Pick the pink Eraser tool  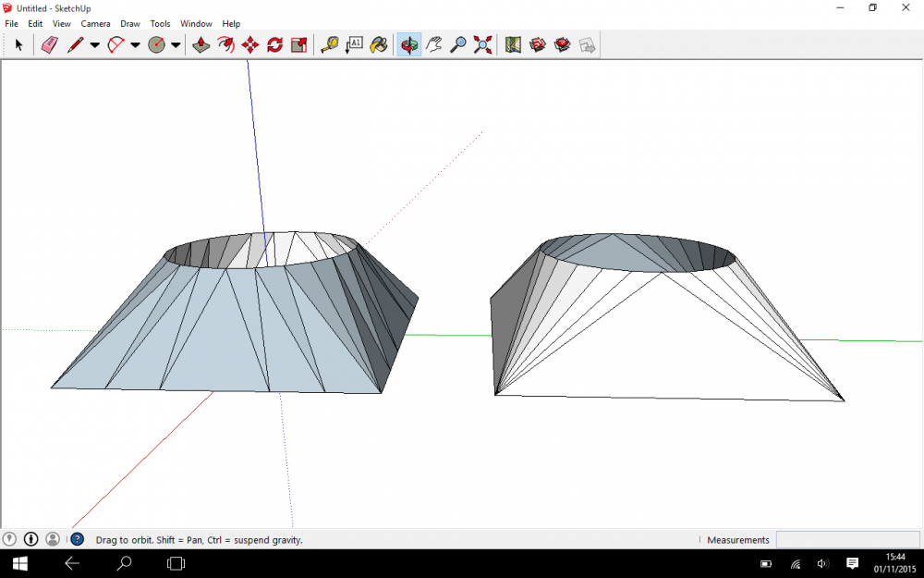(50, 44)
